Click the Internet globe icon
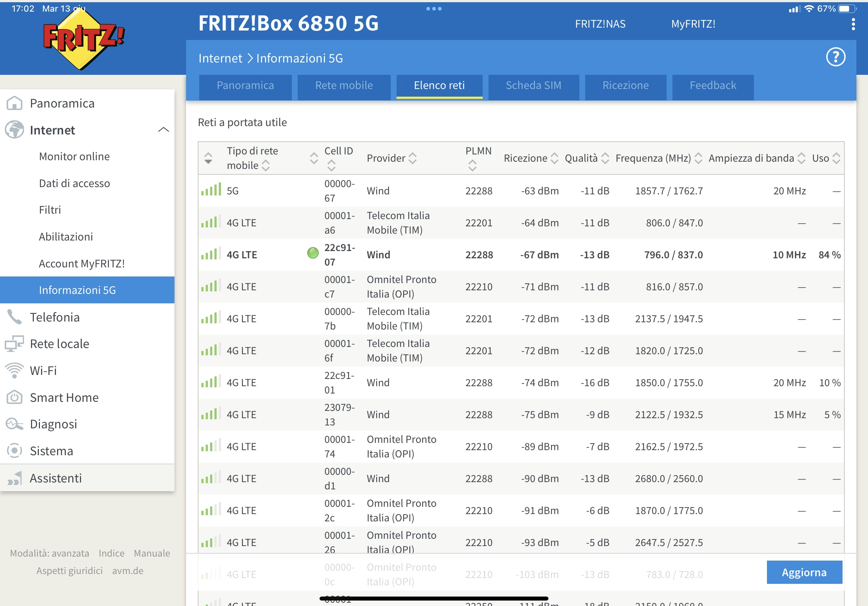This screenshot has height=606, width=868. click(x=15, y=130)
